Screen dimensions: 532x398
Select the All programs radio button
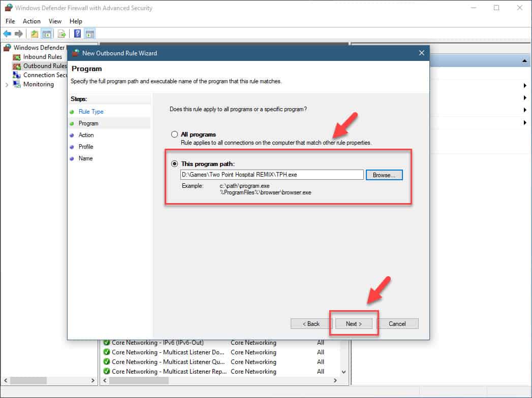(174, 134)
